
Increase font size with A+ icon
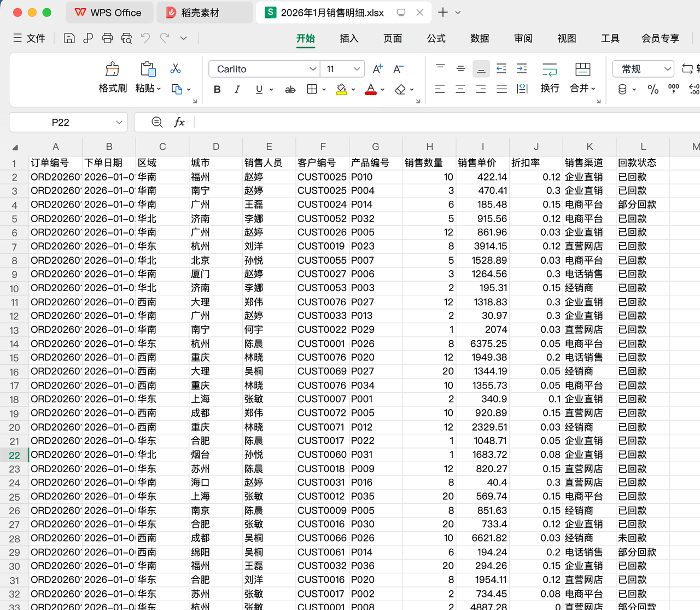pyautogui.click(x=378, y=69)
